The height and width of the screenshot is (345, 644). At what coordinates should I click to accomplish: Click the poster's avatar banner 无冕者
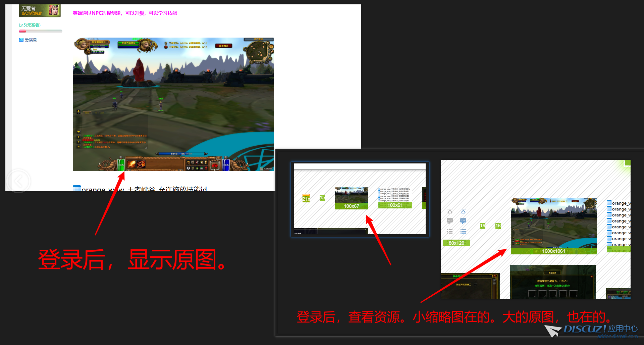click(40, 10)
